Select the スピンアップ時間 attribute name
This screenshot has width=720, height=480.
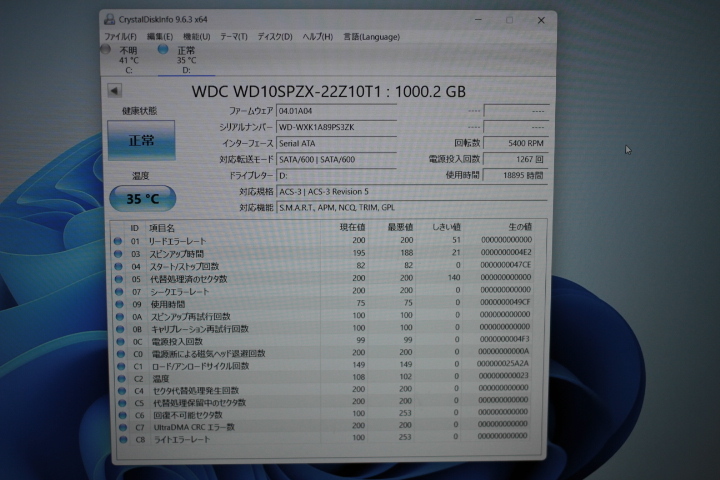(x=176, y=254)
